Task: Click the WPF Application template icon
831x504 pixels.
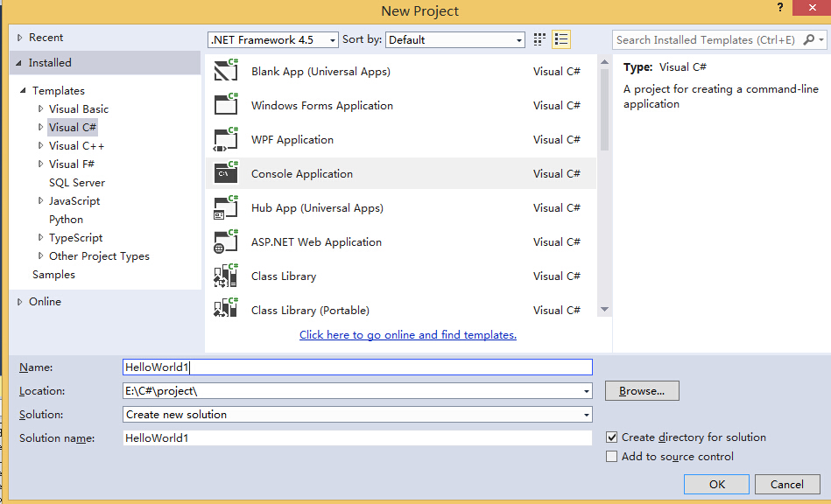Action: tap(226, 139)
